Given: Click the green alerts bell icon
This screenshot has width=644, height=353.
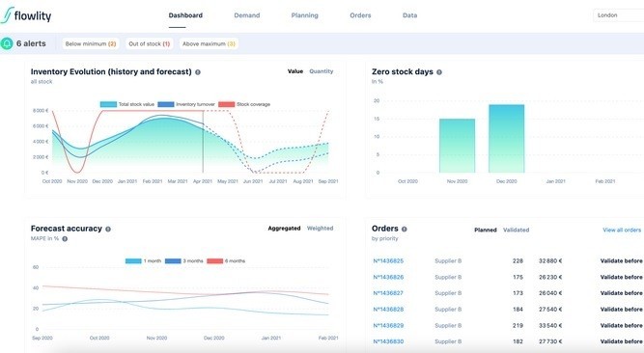Looking at the screenshot, I should (x=7, y=43).
